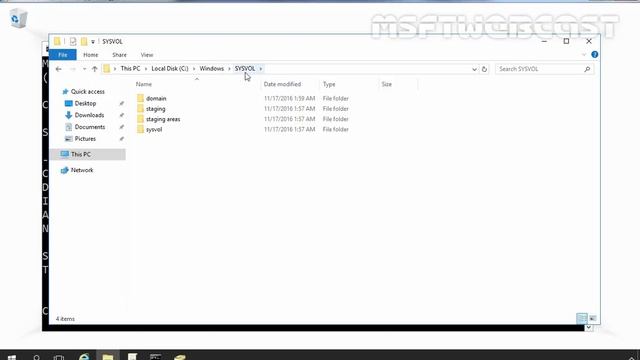Click the domain folder icon
The height and width of the screenshot is (360, 640).
coord(140,98)
